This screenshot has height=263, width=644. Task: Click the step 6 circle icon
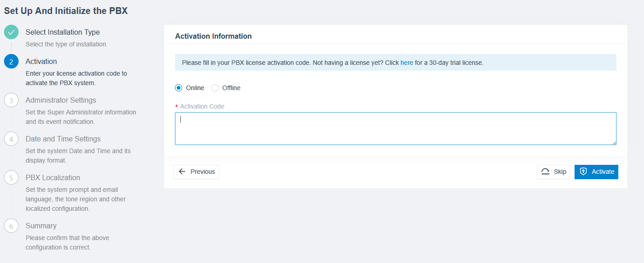(x=11, y=226)
